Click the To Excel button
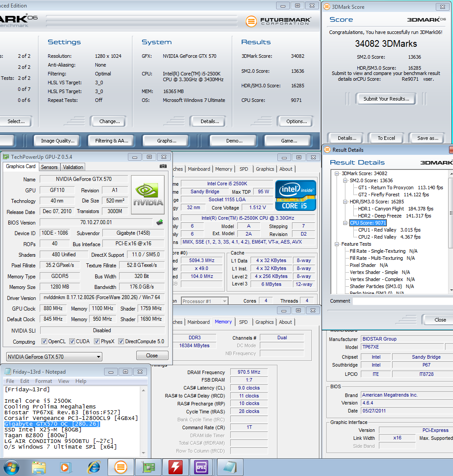The width and height of the screenshot is (453, 476). [386, 138]
